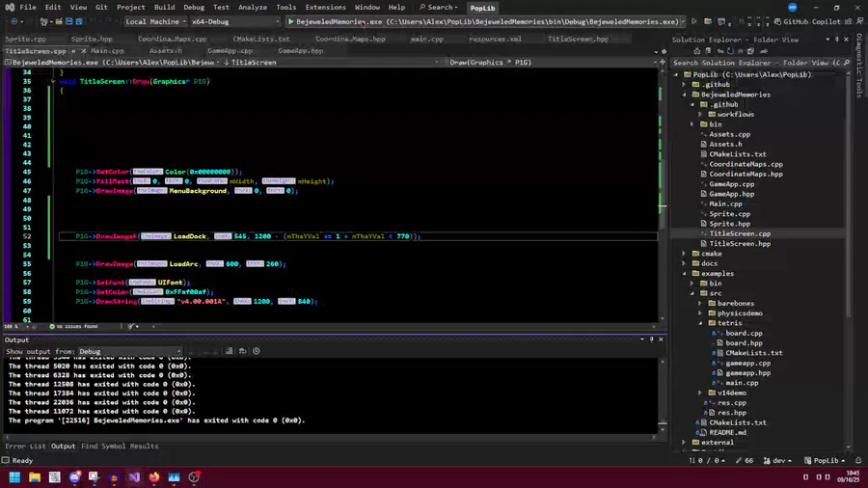Screen dimensions: 868x488
Task: Expand the v14demo folder node
Action: [700, 393]
